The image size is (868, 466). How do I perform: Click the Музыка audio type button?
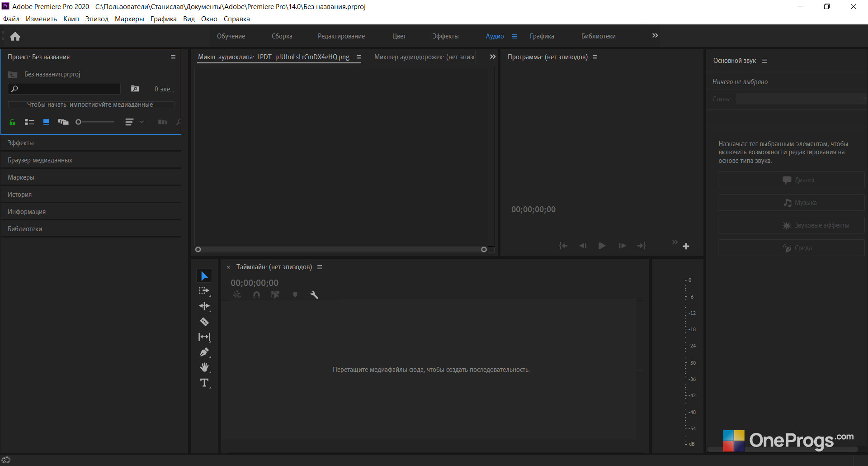791,203
